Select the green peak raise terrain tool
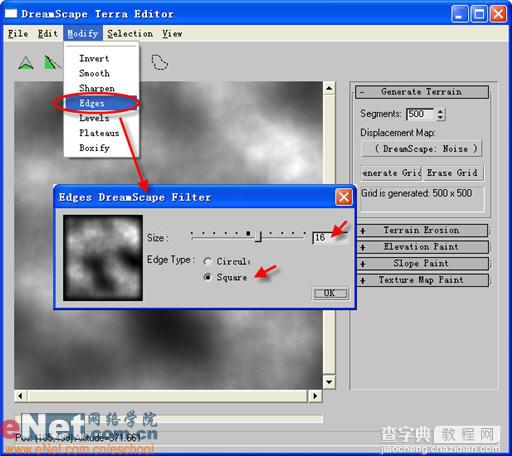 click(26, 63)
